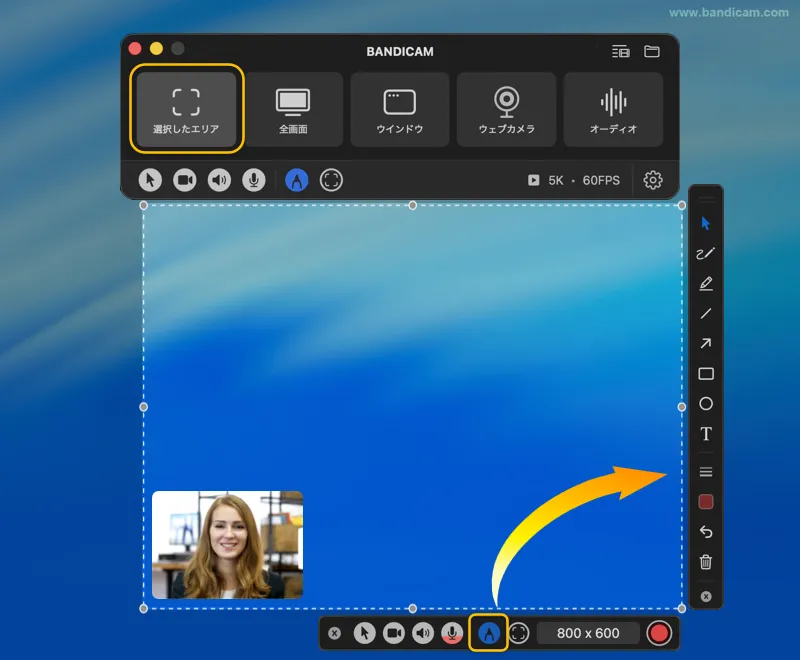This screenshot has width=800, height=660.
Task: Toggle microphone in bottom control bar
Action: point(452,633)
